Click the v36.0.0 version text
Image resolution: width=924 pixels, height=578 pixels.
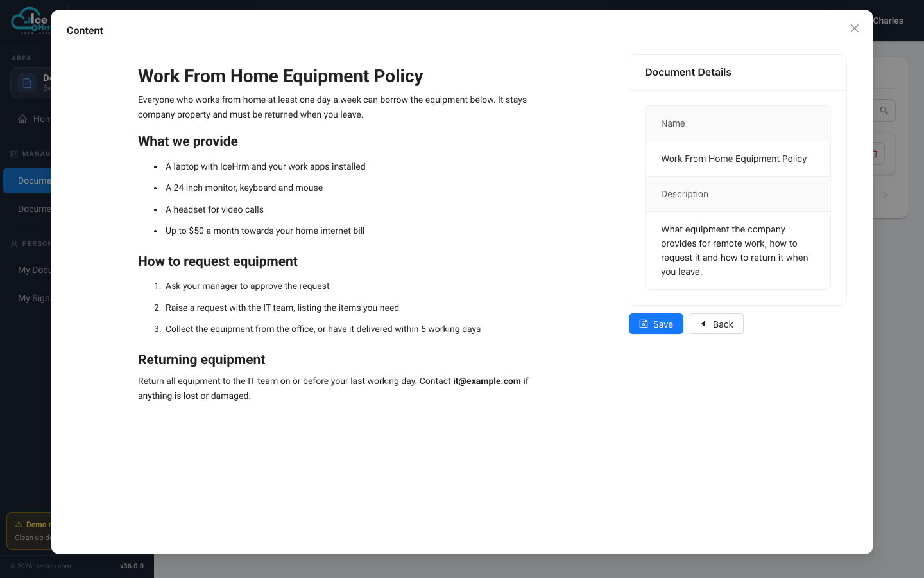132,566
